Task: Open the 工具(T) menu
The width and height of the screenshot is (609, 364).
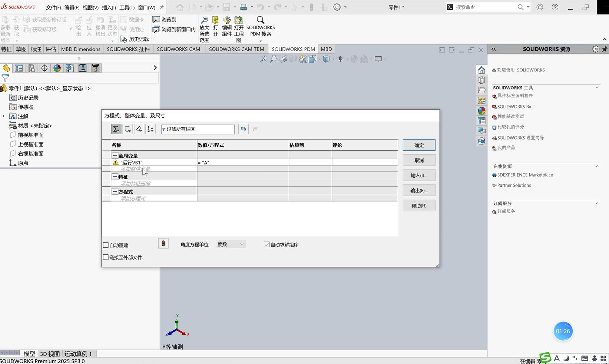Action: pos(127,7)
